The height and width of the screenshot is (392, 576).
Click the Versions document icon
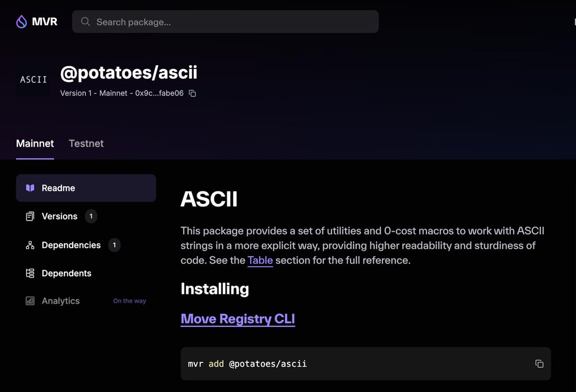coord(30,216)
